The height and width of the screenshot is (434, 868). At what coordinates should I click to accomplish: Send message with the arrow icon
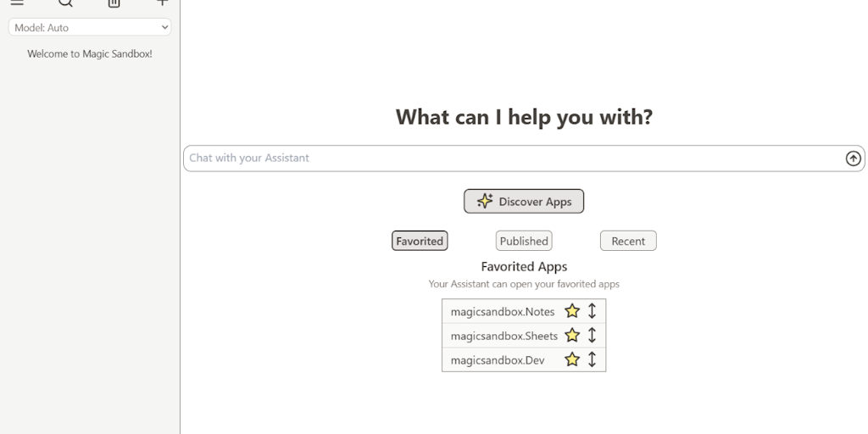853,159
